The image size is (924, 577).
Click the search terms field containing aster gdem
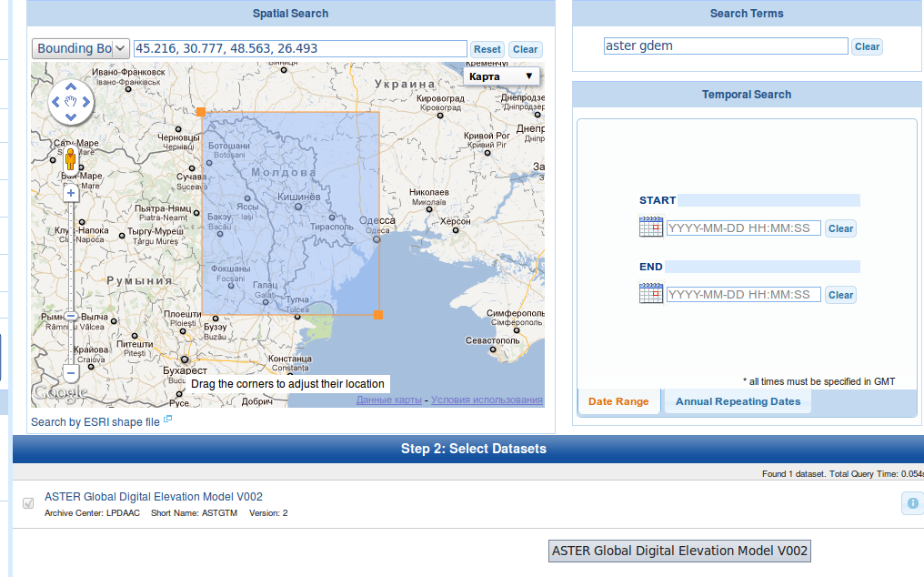[x=726, y=46]
